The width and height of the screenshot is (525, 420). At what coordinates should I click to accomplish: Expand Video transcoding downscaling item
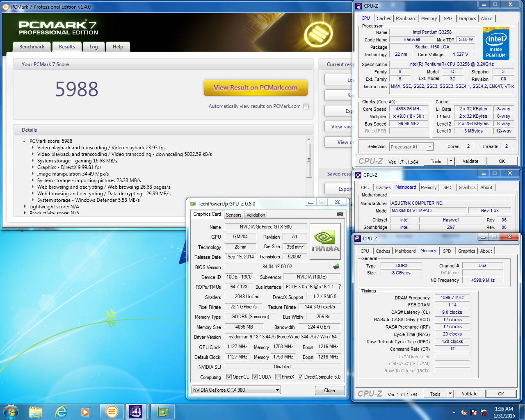click(x=33, y=154)
